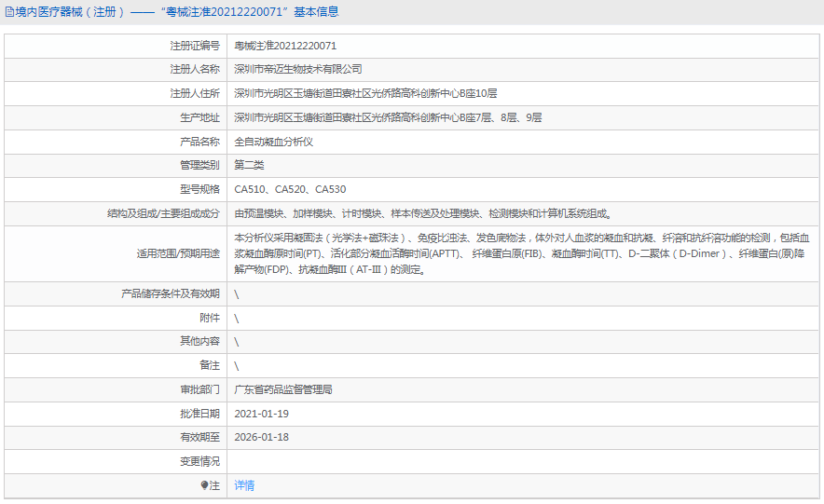Click the backslash value in 备注 row

coord(237,366)
